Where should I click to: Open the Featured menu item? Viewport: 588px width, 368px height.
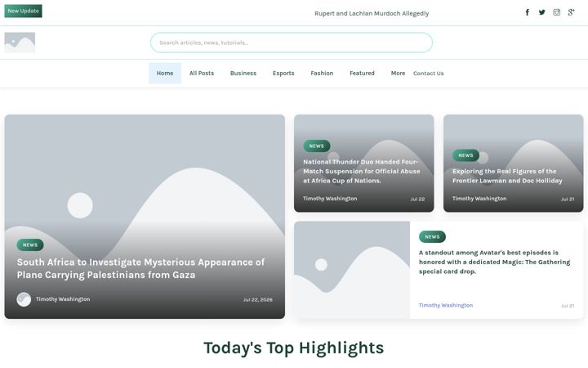[362, 74]
